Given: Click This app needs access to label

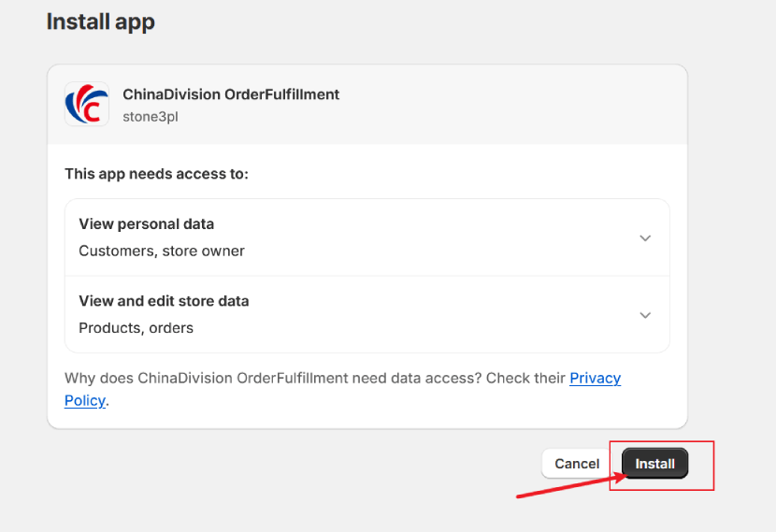Looking at the screenshot, I should click(x=156, y=174).
